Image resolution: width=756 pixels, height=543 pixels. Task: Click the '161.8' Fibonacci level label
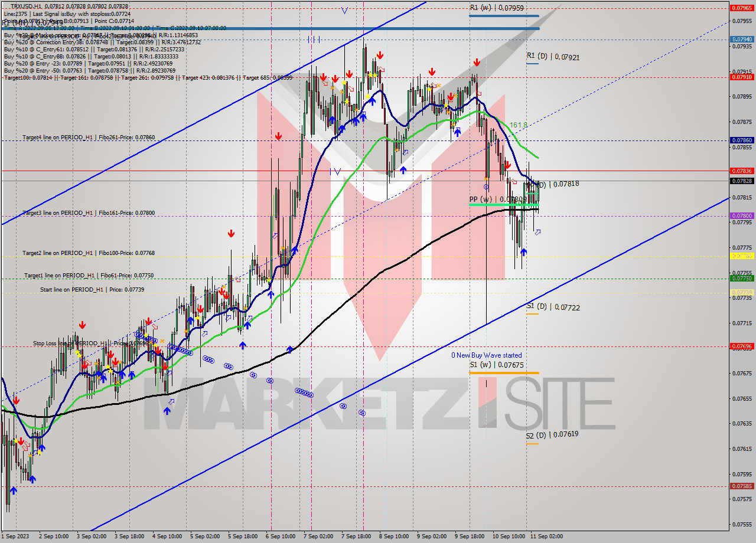(x=518, y=126)
